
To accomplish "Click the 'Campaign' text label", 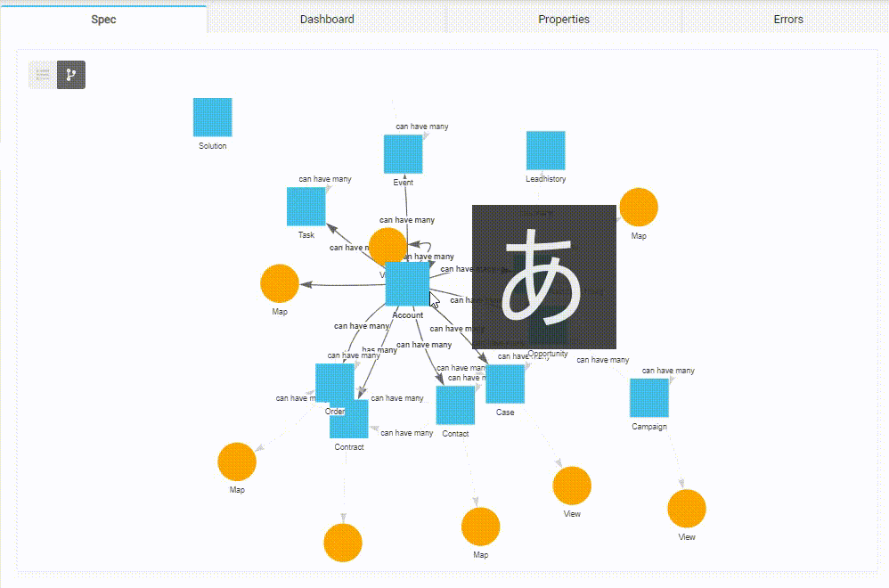I will tap(649, 427).
